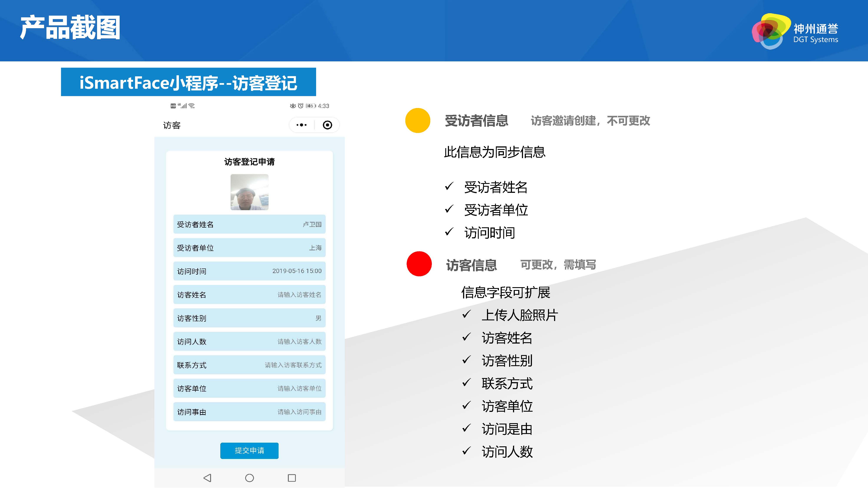The width and height of the screenshot is (868, 488).
Task: Click the 访客 page title in phone header
Action: coord(172,125)
